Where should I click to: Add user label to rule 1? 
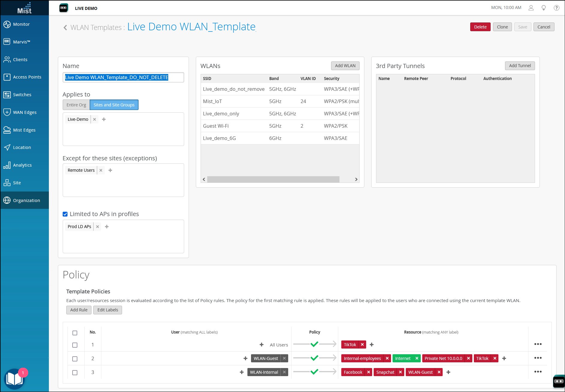(x=262, y=345)
